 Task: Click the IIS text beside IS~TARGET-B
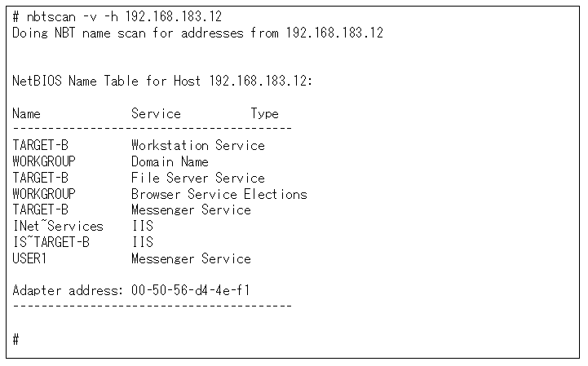coord(143,242)
